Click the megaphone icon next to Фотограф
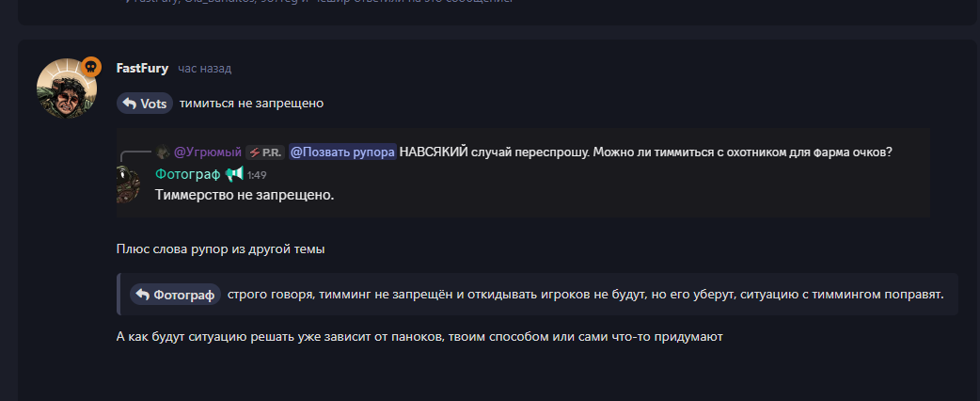This screenshot has width=980, height=401. tap(234, 174)
